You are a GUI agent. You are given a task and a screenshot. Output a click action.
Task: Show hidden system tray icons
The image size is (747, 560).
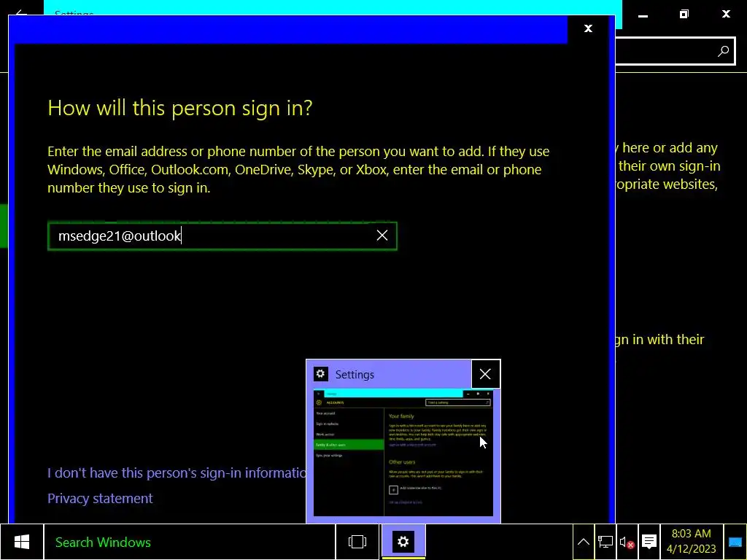584,542
